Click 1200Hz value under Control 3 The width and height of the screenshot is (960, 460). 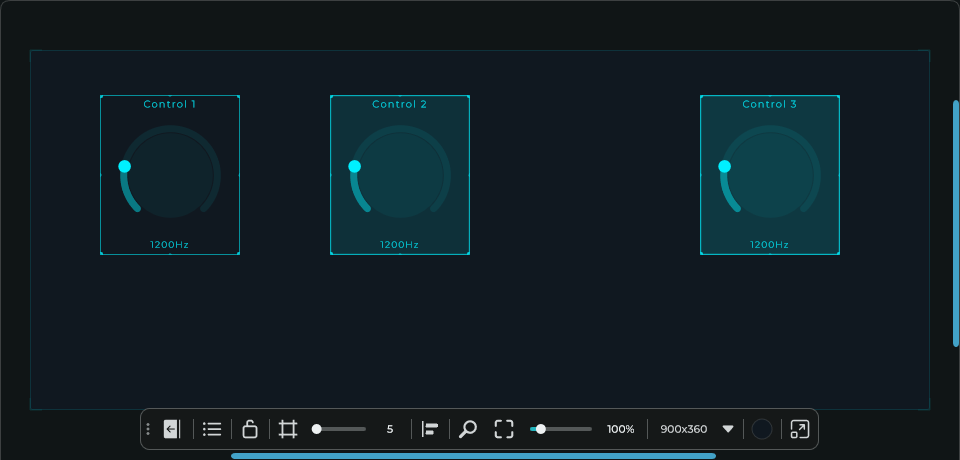tap(770, 245)
